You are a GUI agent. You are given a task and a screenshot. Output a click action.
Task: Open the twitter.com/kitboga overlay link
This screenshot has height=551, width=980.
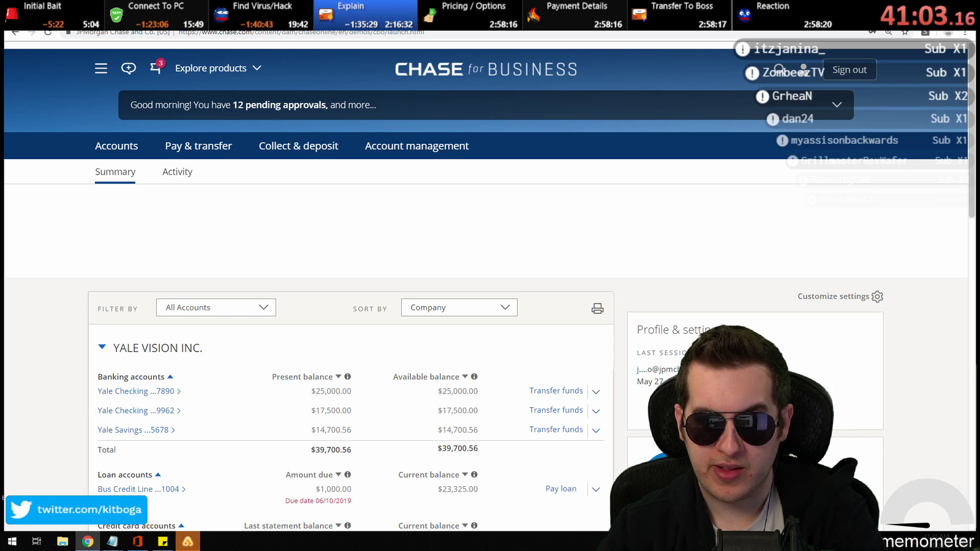point(77,509)
